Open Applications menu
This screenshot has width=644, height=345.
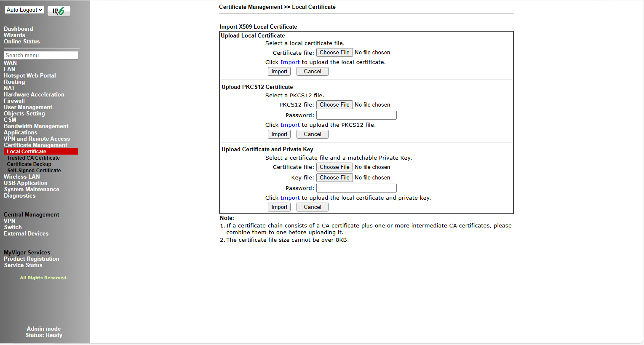(21, 132)
